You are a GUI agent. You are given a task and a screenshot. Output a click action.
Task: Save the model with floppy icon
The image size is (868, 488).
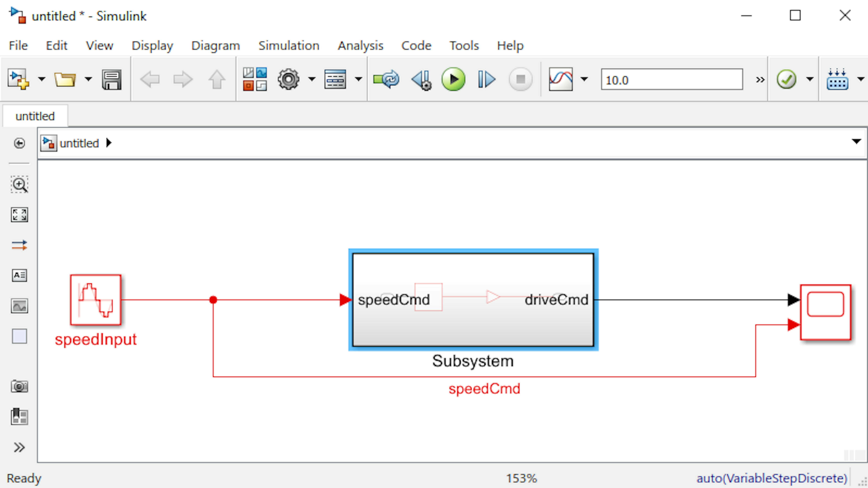(x=112, y=80)
